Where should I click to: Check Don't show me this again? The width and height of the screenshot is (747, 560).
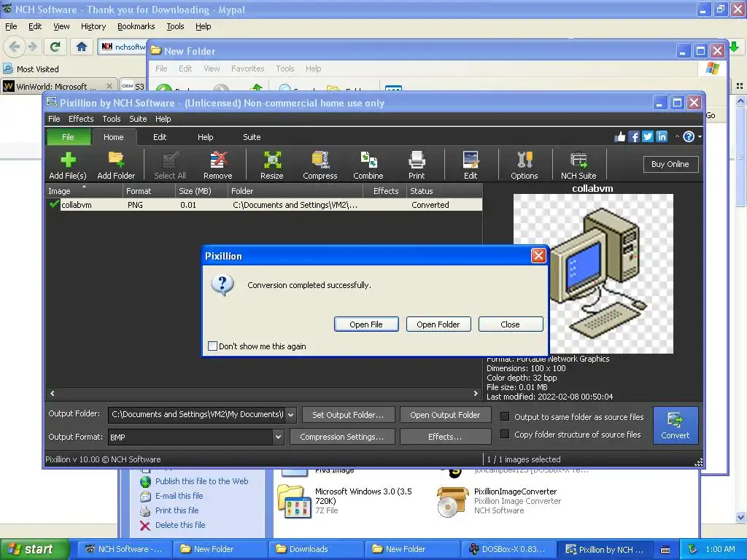[213, 346]
